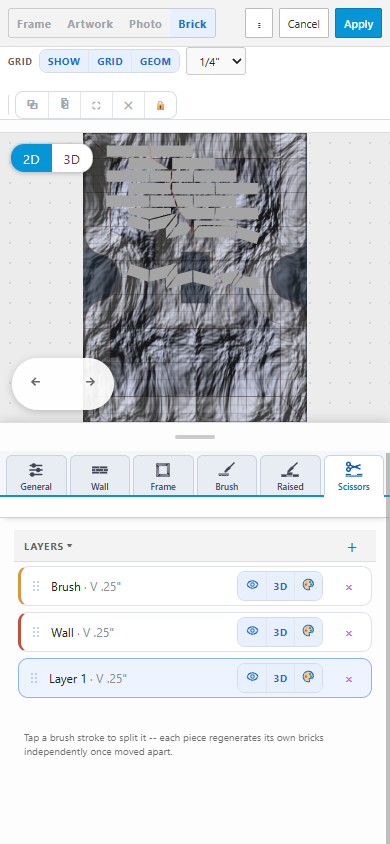The width and height of the screenshot is (390, 844).
Task: Toggle the GRID snap option
Action: pos(110,61)
